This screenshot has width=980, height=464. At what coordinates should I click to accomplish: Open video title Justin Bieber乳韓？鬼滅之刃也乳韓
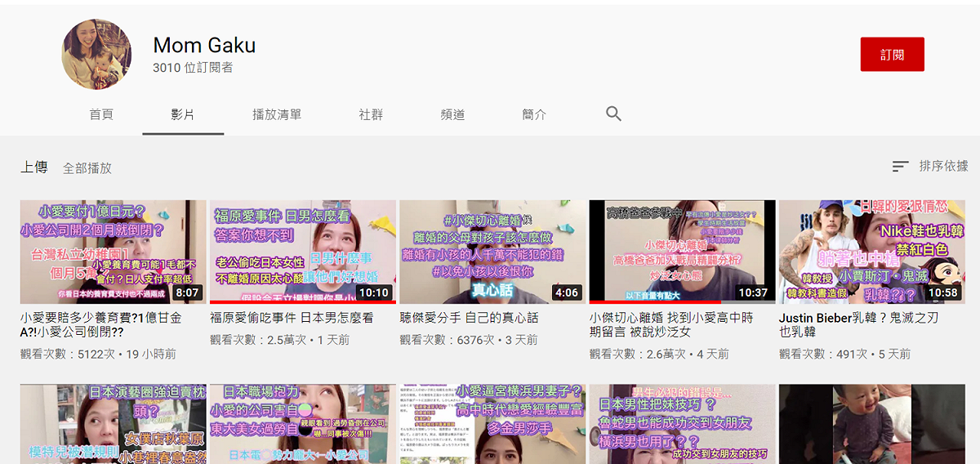pyautogui.click(x=861, y=325)
